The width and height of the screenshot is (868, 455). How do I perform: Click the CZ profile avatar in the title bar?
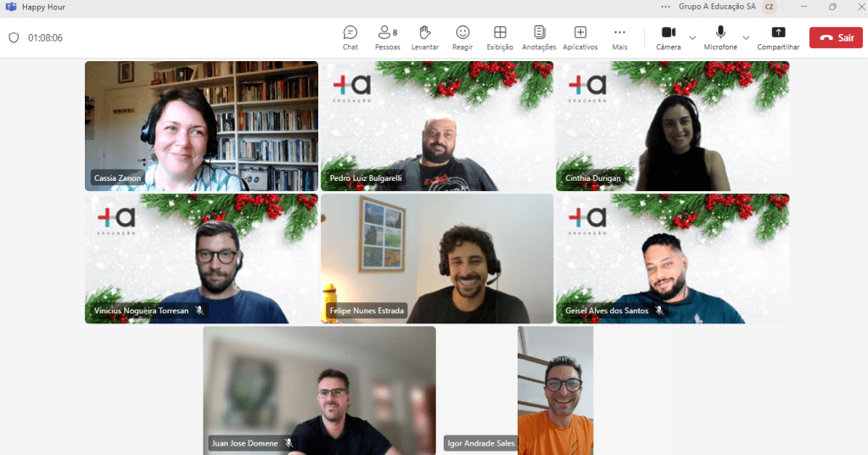point(769,7)
